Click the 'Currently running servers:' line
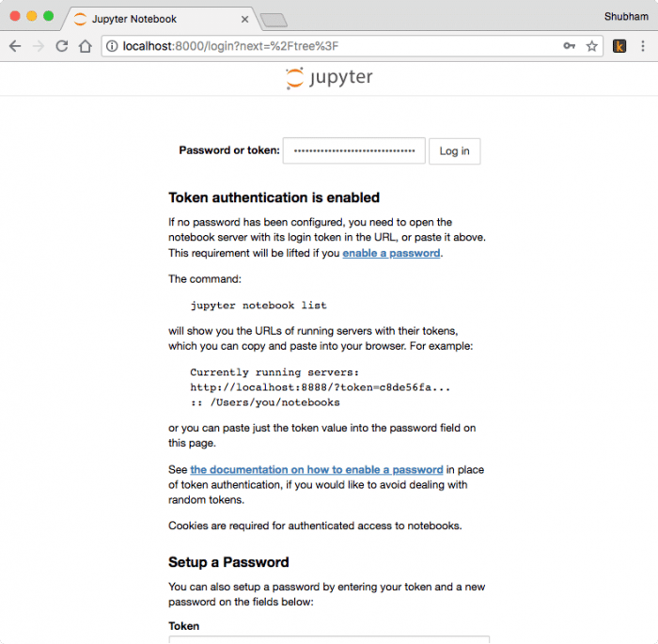The width and height of the screenshot is (658, 644). (x=274, y=372)
